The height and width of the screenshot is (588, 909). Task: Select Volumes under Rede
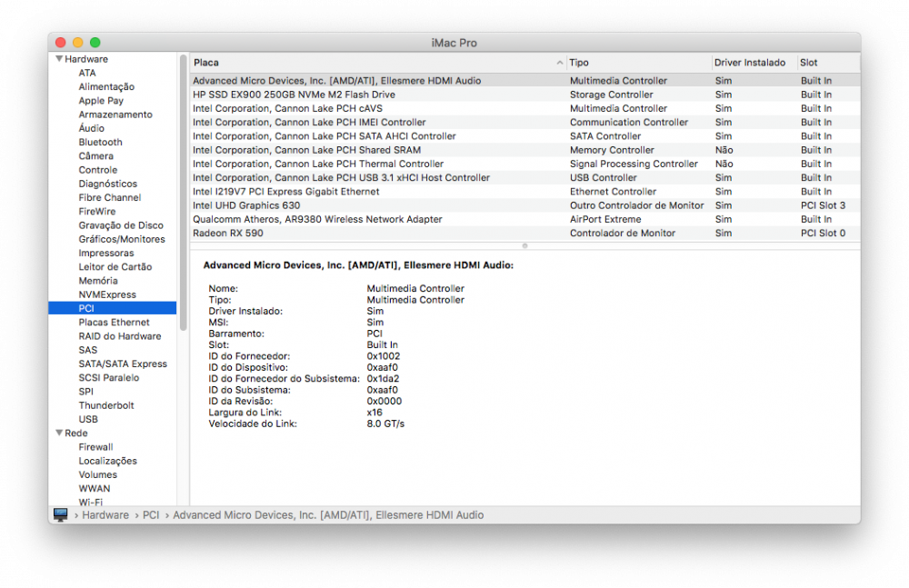97,474
